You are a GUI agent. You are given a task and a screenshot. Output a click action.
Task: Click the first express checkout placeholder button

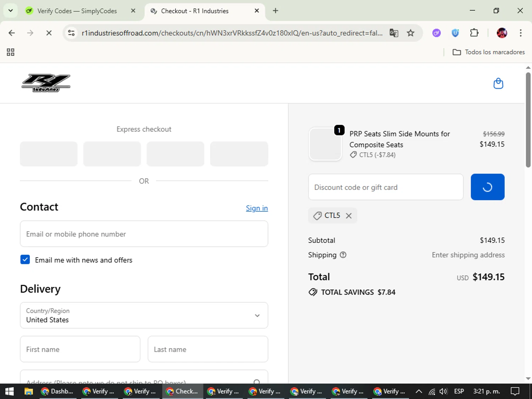pos(49,154)
